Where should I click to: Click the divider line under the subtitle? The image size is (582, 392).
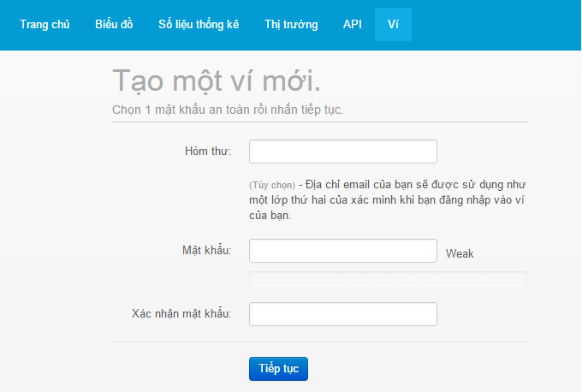click(319, 122)
